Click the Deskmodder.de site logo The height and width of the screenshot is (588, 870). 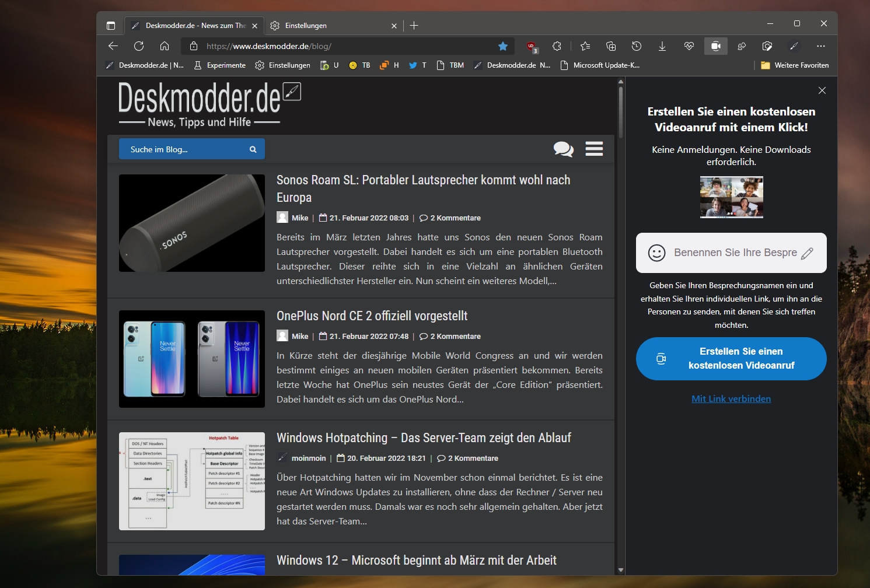click(x=209, y=104)
